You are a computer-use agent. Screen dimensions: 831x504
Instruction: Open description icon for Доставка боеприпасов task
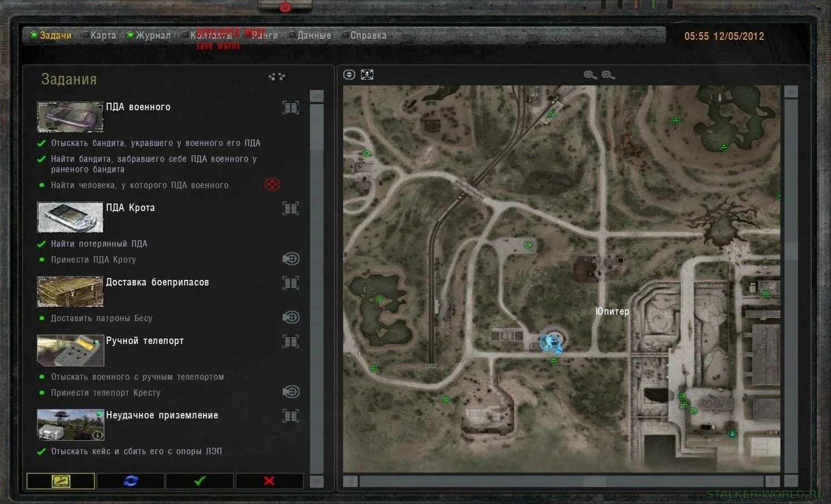pyautogui.click(x=290, y=283)
